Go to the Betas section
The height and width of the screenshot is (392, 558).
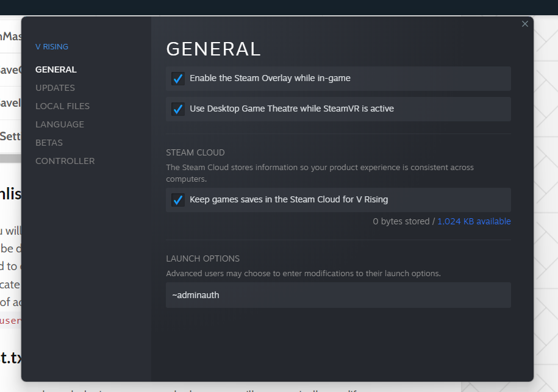pos(49,143)
